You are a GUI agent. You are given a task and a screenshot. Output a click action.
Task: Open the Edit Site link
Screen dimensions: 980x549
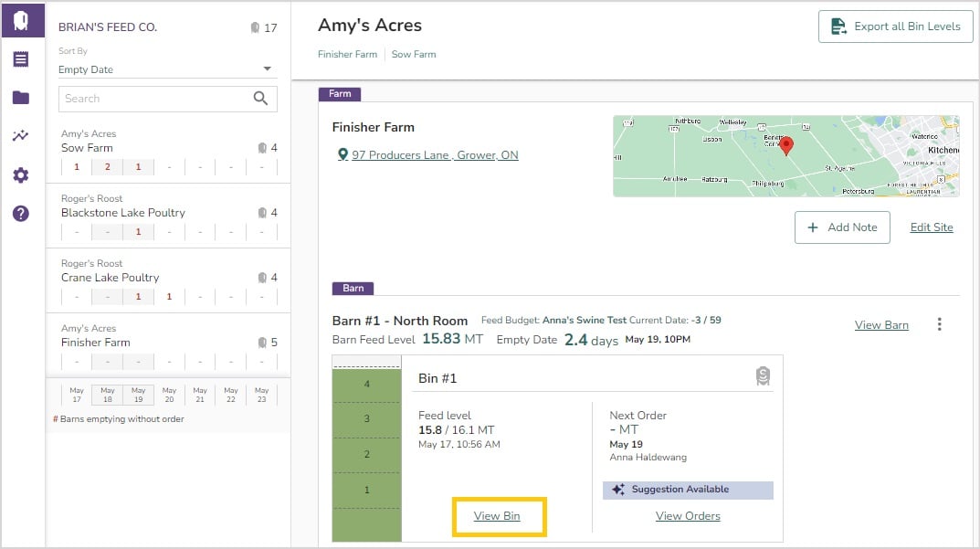[x=932, y=227]
